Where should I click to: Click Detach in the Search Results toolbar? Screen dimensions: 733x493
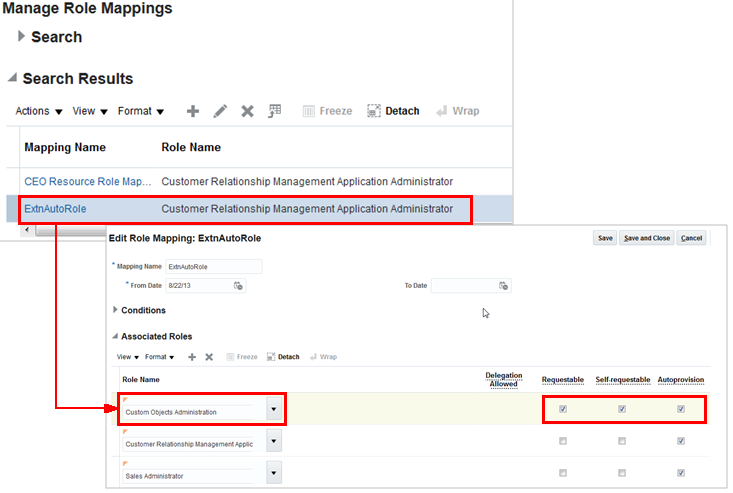[393, 111]
